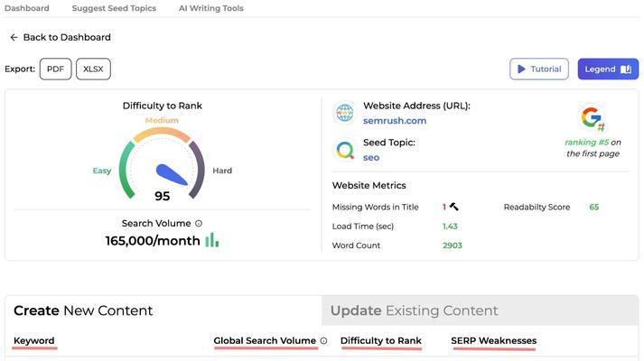The image size is (644, 361).
Task: Open the Legend button
Action: pyautogui.click(x=608, y=69)
